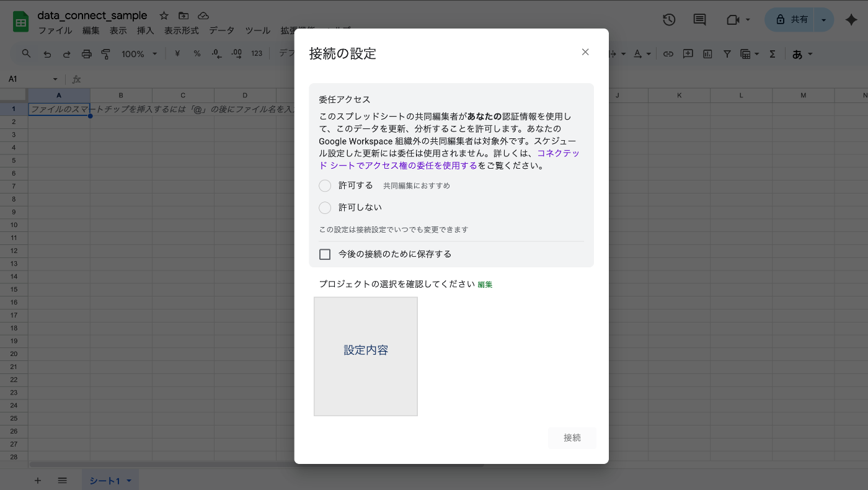Click the 設定内容 thumbnail box
This screenshot has height=490, width=868.
366,357
